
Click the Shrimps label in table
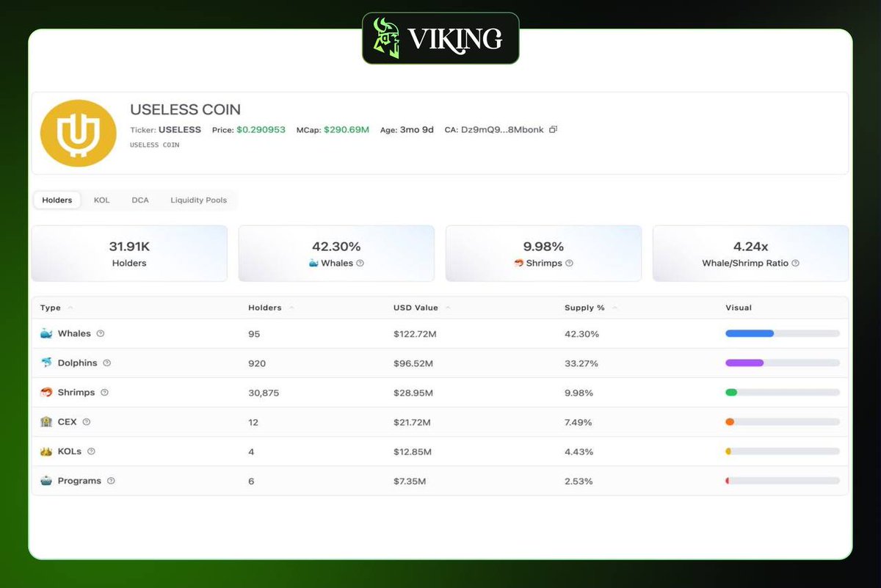click(76, 392)
